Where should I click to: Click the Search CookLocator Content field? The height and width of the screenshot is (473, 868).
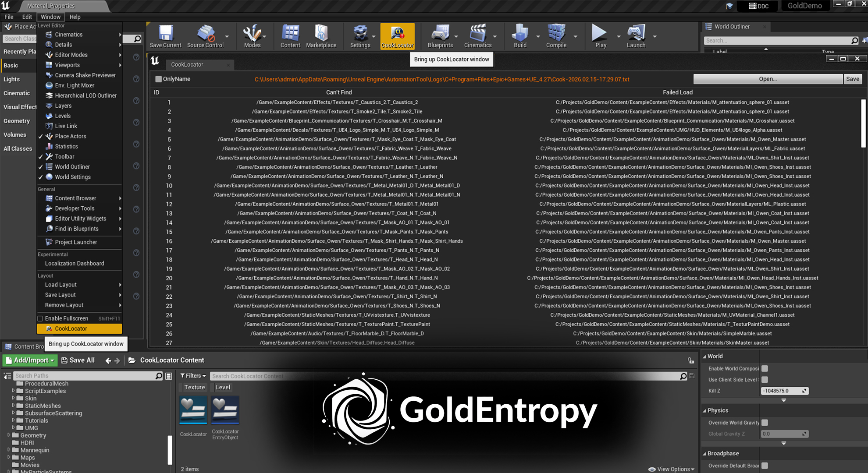[448, 376]
